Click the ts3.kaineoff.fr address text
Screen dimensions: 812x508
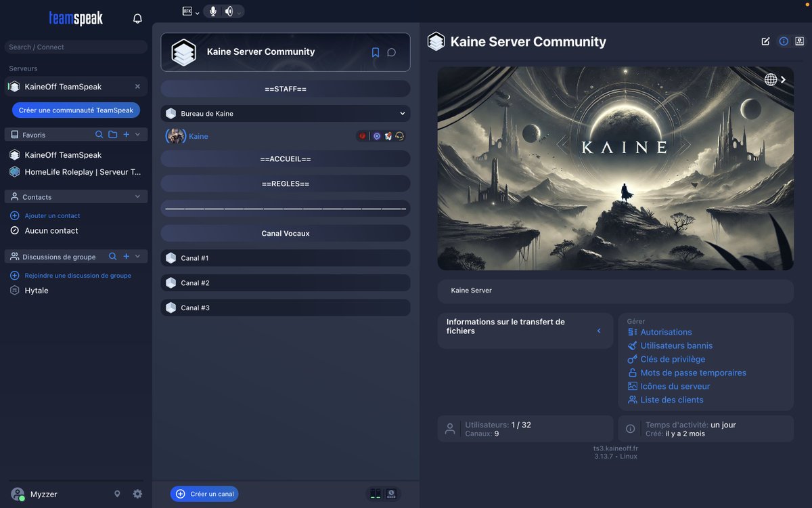tap(616, 448)
